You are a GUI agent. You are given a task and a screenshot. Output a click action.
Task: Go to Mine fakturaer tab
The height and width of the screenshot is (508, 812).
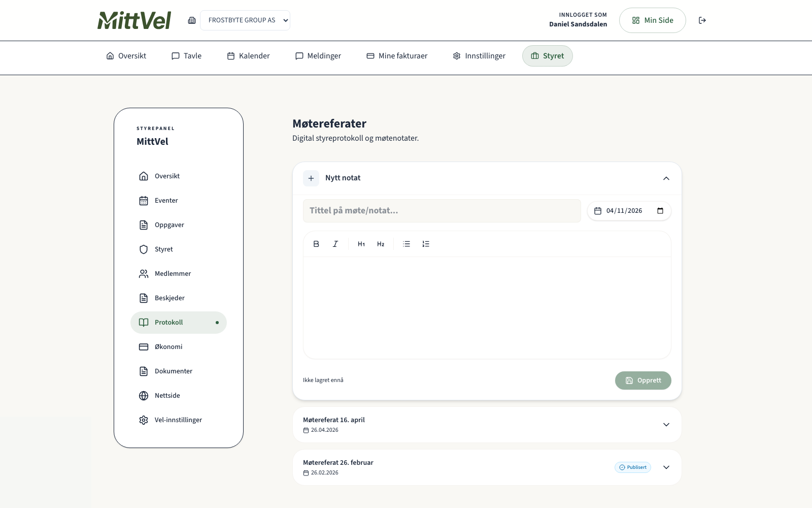pyautogui.click(x=397, y=56)
